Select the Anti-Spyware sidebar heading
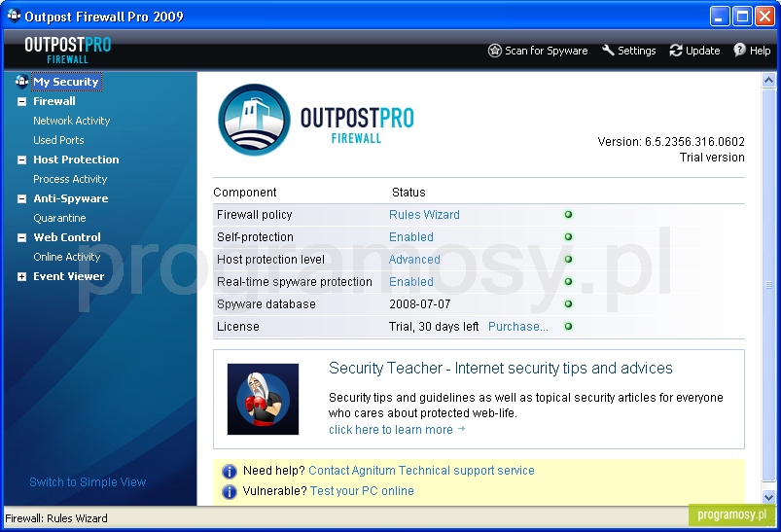 (x=71, y=198)
